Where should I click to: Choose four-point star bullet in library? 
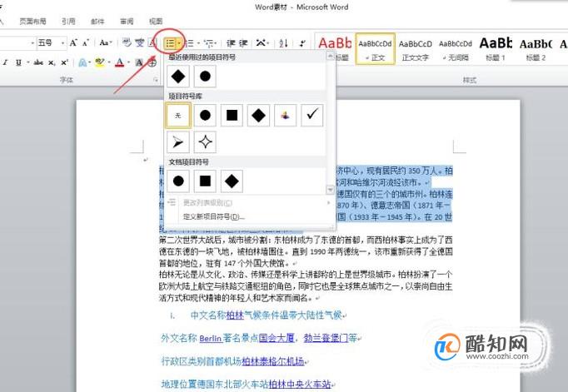coord(205,142)
